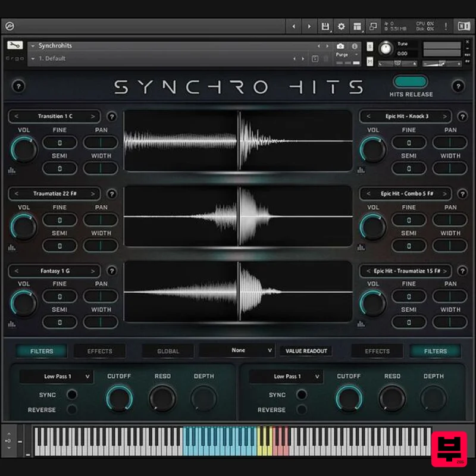Click the next preset arrow in top bar

[309, 26]
